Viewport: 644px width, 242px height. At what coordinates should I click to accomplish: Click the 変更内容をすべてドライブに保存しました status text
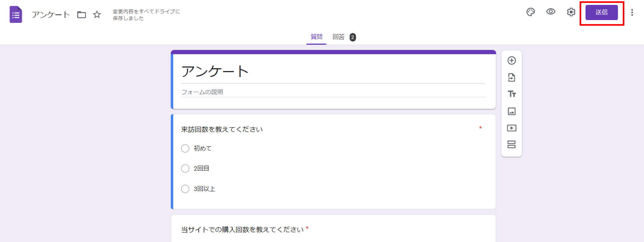(147, 15)
